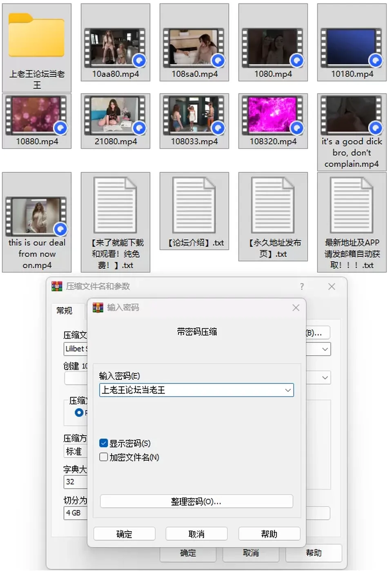Image resolution: width=392 pixels, height=571 pixels.
Task: Expand the archive name dropdown in 压缩文件名和参数 window
Action: (x=325, y=349)
